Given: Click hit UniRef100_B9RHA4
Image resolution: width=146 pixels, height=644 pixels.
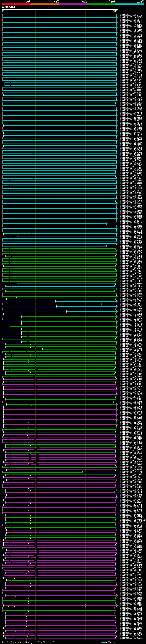Looking at the screenshot, I should (x=131, y=63).
